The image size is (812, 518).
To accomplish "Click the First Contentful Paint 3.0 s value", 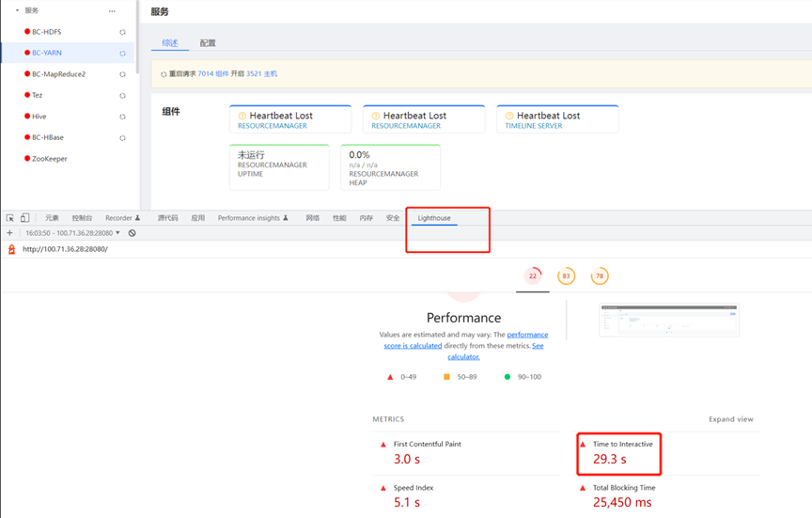I will tap(407, 460).
